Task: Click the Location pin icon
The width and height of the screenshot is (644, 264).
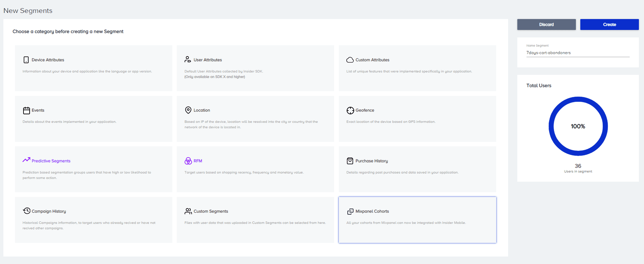Action: click(188, 110)
